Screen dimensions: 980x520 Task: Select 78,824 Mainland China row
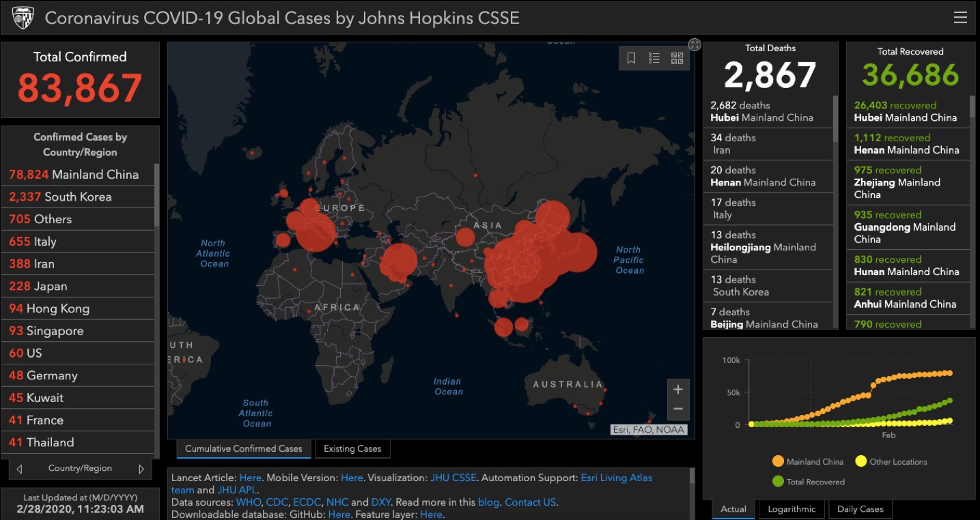tap(79, 175)
